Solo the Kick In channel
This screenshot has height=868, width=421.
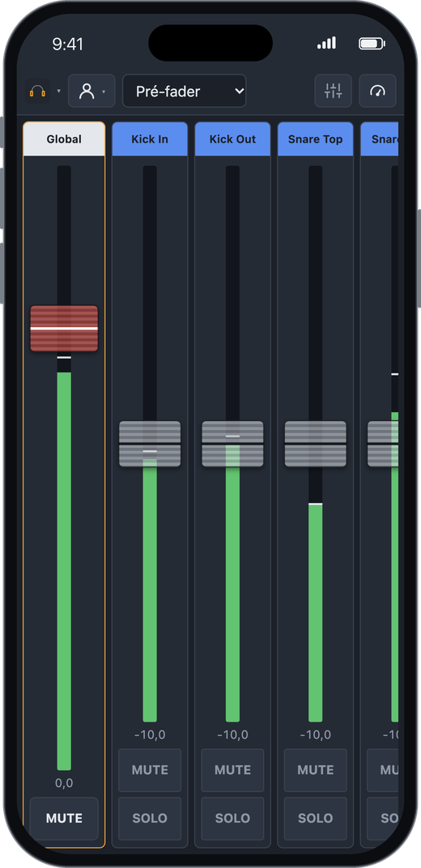tap(150, 818)
